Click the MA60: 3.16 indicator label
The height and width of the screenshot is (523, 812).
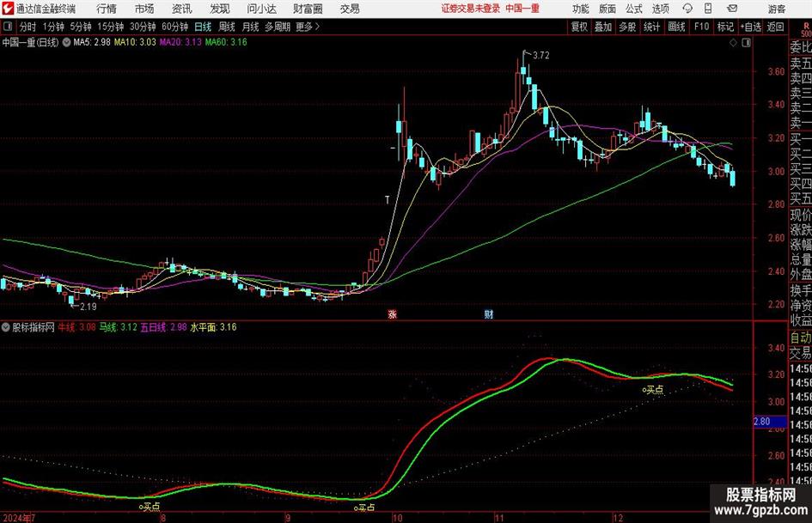point(226,42)
